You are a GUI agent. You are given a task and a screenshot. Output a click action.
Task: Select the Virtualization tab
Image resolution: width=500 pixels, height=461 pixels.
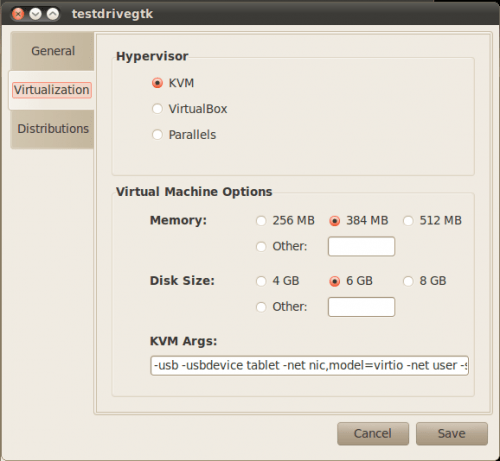pos(52,90)
